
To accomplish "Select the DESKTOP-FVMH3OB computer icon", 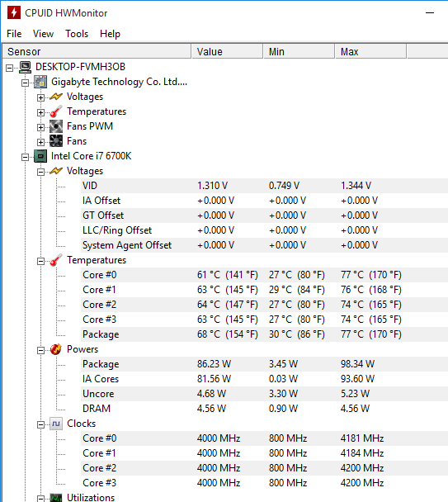I will 26,67.
